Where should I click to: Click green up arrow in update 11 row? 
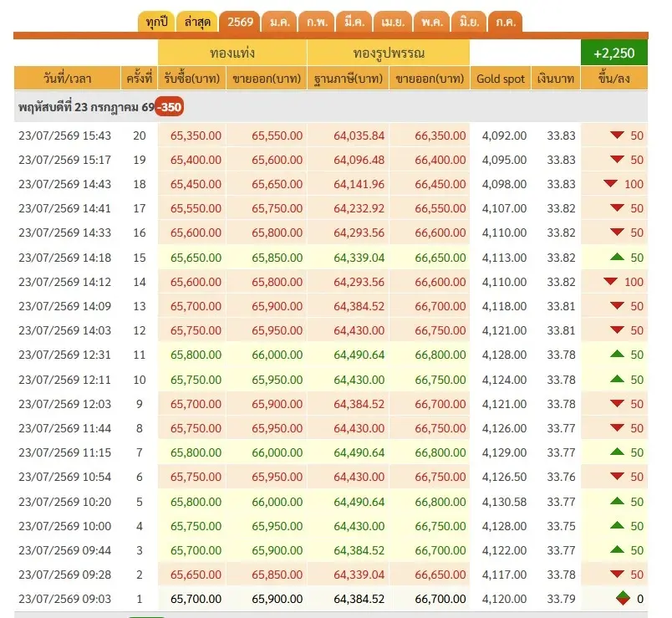(x=617, y=355)
